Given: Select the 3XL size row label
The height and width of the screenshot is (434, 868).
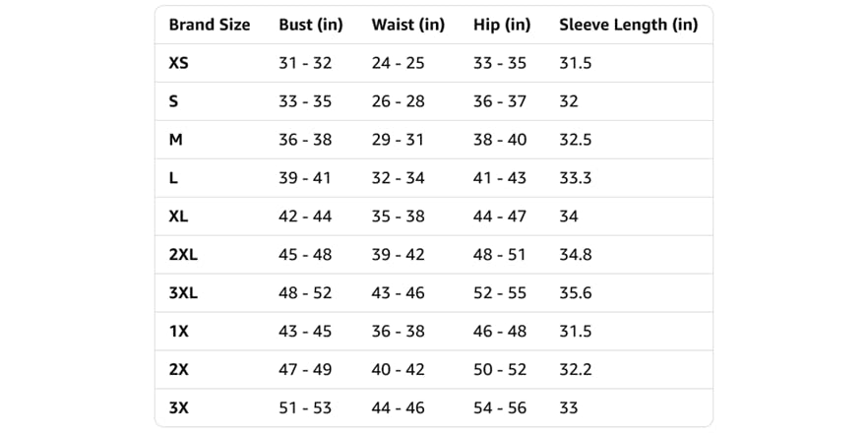Looking at the screenshot, I should pos(183,293).
